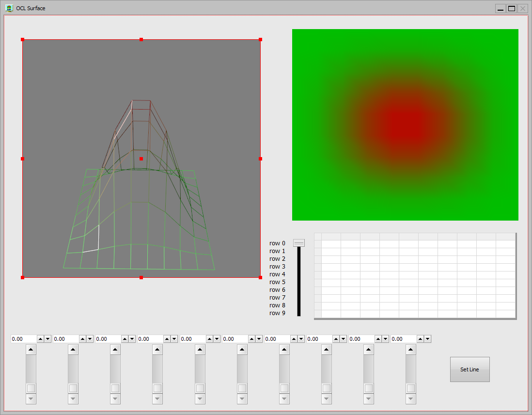Decrement the last spin box value
Screen dimensions: 532x415
[x=427, y=339]
